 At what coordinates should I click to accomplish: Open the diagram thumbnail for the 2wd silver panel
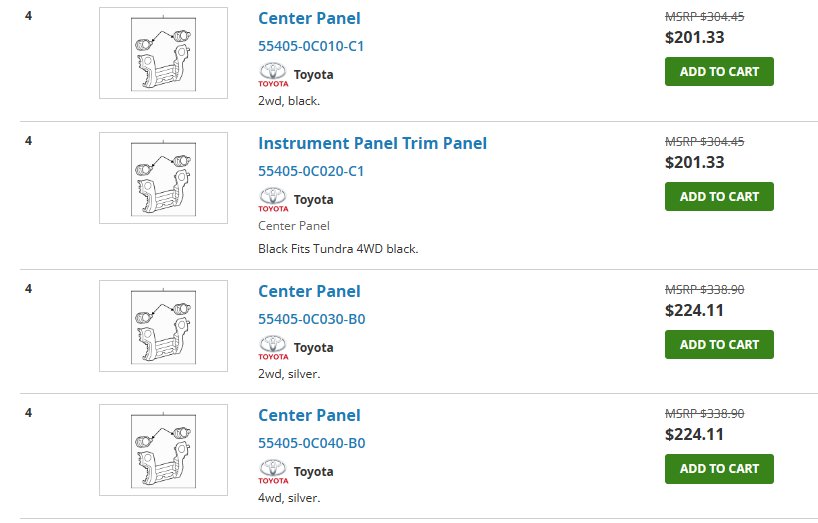[163, 326]
